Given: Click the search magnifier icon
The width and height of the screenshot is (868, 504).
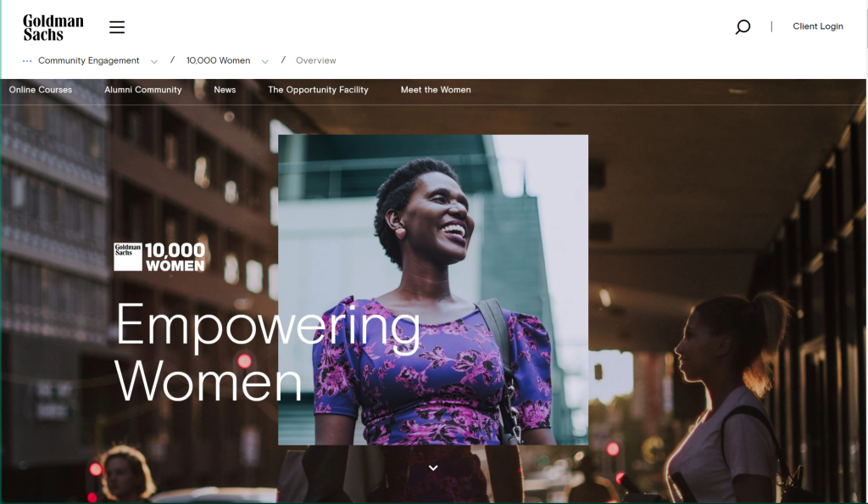Looking at the screenshot, I should [x=743, y=26].
